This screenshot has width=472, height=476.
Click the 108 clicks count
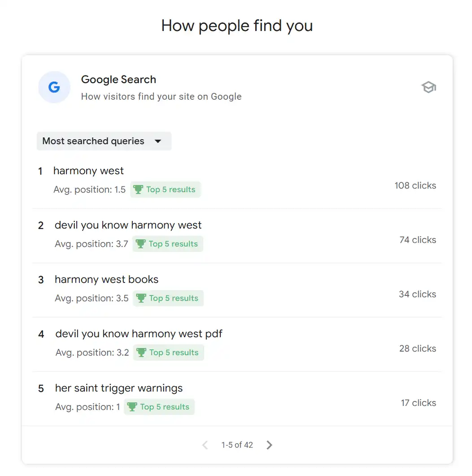(415, 185)
